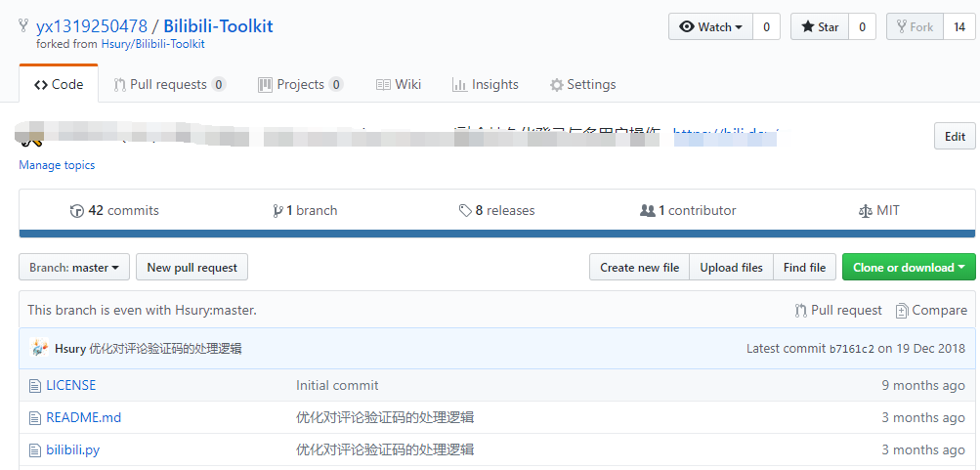This screenshot has height=470, width=980.
Task: Click the license scale icon
Action: [866, 211]
